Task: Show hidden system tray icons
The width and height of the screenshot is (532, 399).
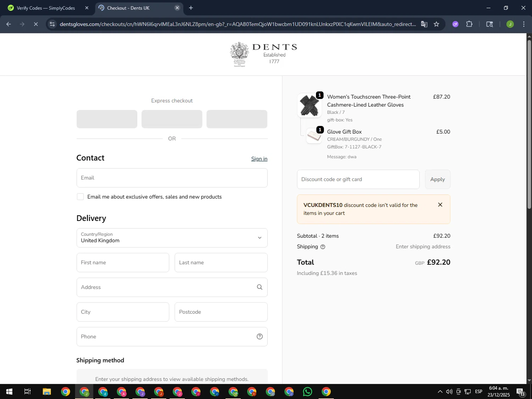Action: coord(440,392)
